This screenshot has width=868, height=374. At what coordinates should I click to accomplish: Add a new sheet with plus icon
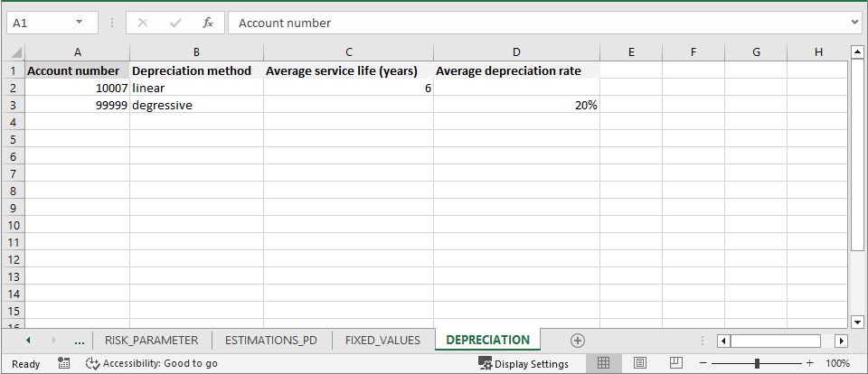click(578, 341)
